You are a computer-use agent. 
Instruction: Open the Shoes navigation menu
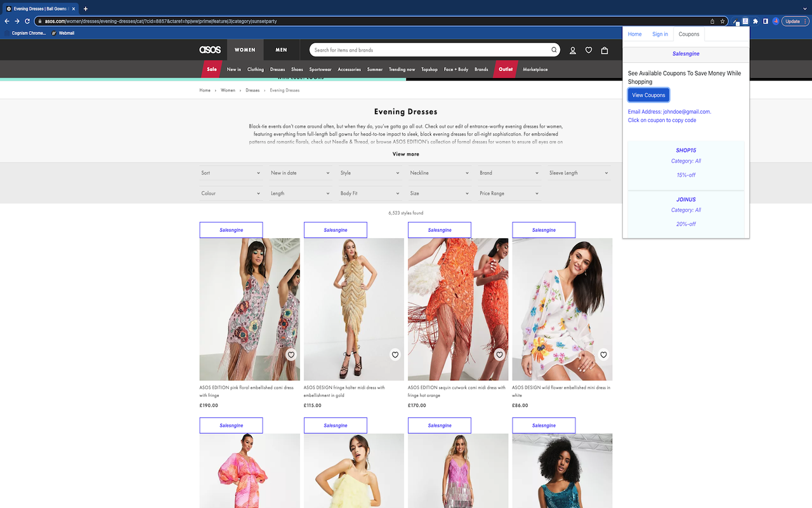[297, 69]
